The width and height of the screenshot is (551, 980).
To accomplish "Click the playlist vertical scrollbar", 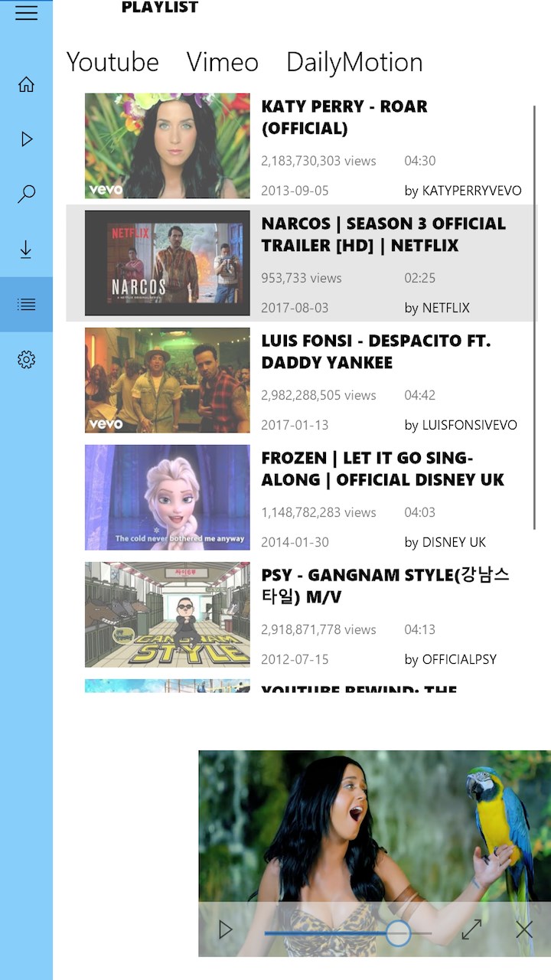I will coord(534,316).
